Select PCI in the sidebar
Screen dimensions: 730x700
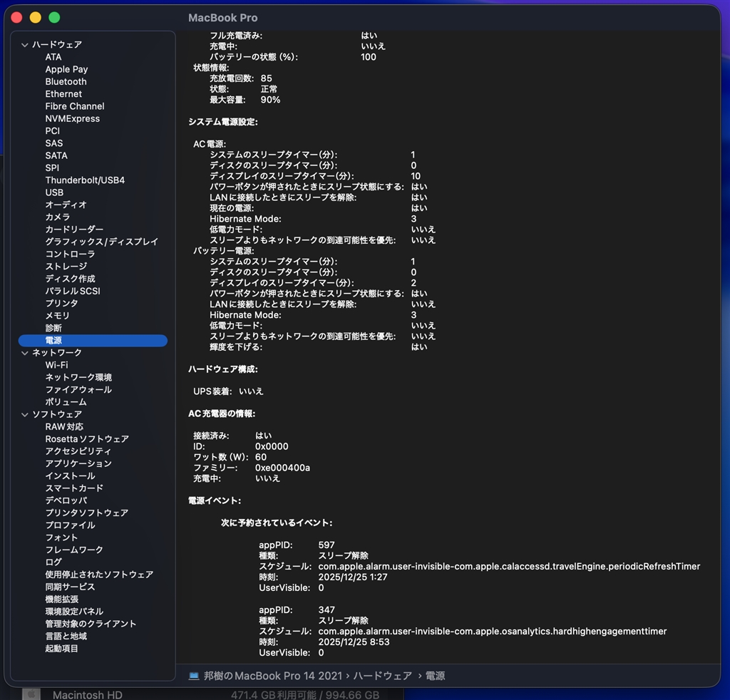click(53, 130)
